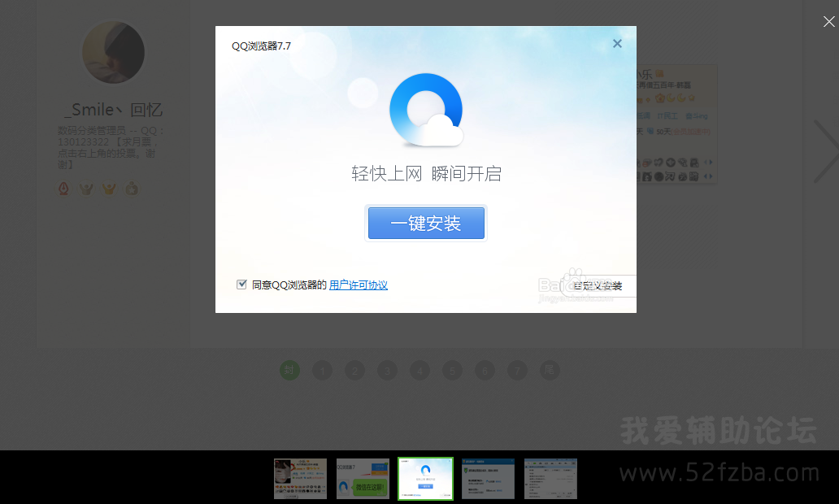Uncheck the agree to QQ浏览器 license checkbox

point(241,285)
